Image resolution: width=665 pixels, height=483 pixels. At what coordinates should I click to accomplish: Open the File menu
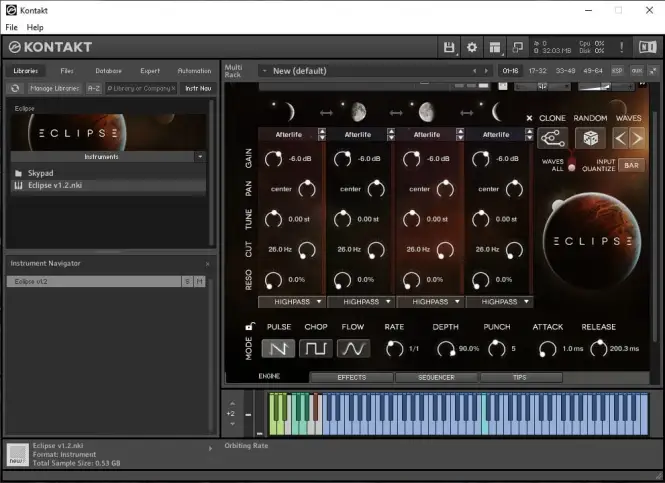pos(11,27)
